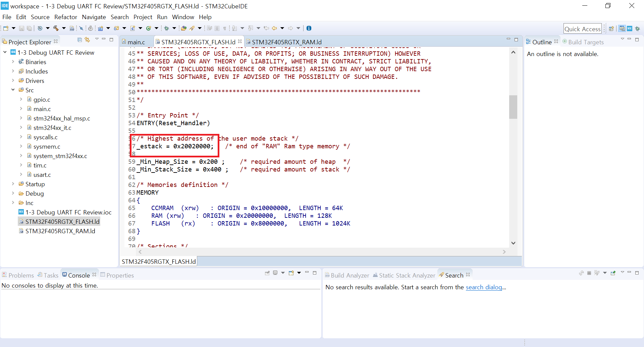Expand the Startup folder
The image size is (644, 347).
[x=13, y=184]
